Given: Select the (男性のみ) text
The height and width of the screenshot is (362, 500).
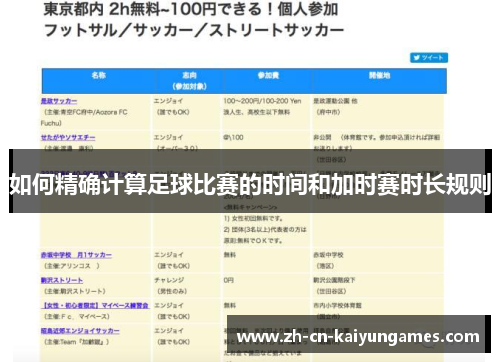Looking at the screenshot, I should click(172, 291).
